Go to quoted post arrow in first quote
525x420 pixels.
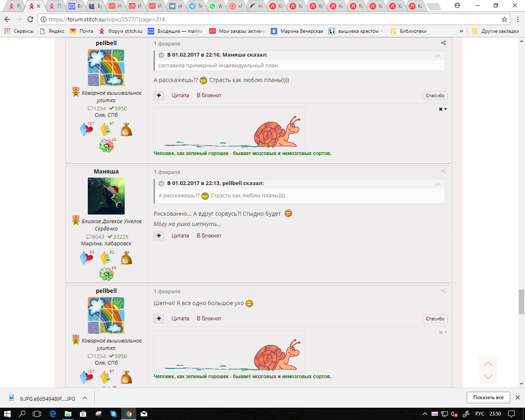438,56
